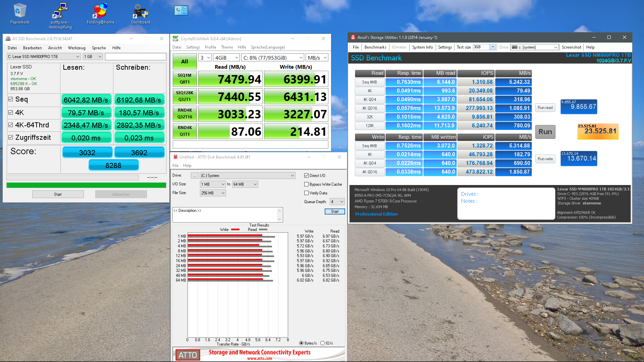Open CrystalDiskMark test count dropdown showing 3
Viewport: 644px width, 362px height.
[205, 58]
